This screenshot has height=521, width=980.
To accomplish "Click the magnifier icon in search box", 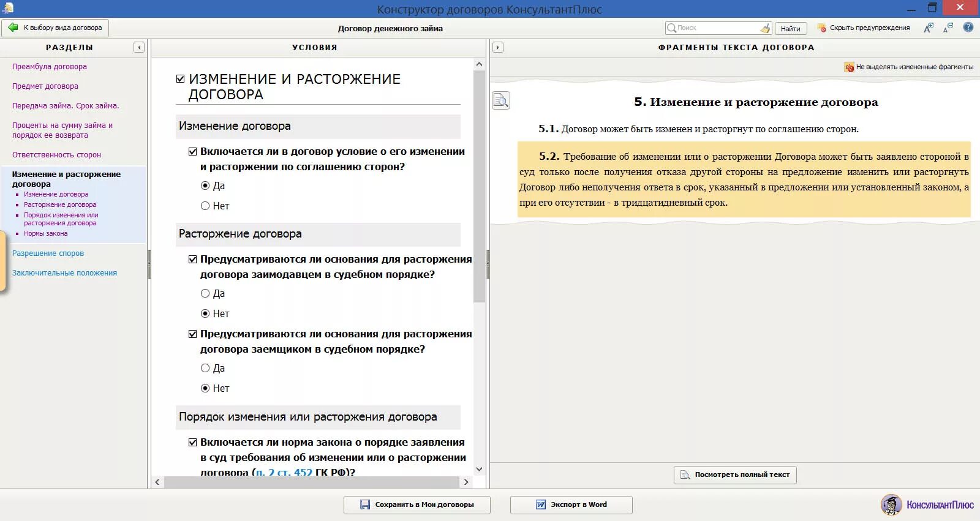I will (x=671, y=28).
